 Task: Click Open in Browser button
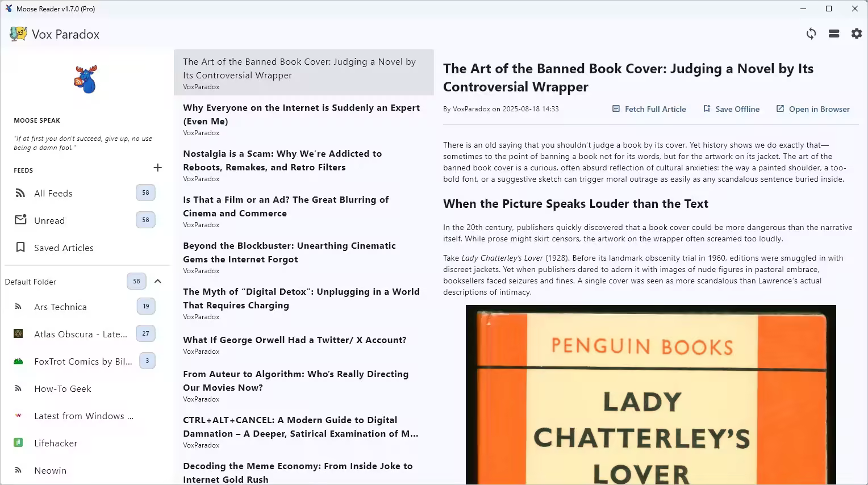813,109
